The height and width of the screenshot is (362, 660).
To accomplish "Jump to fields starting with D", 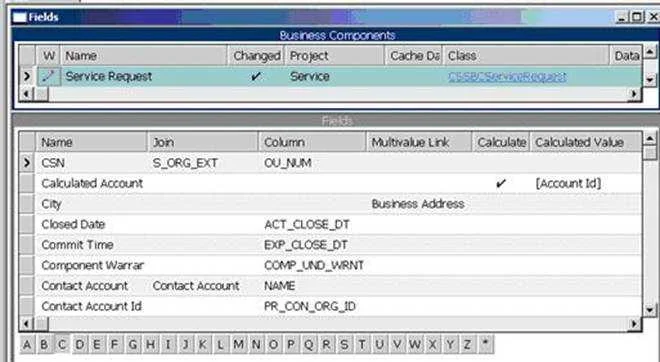I will tap(80, 345).
